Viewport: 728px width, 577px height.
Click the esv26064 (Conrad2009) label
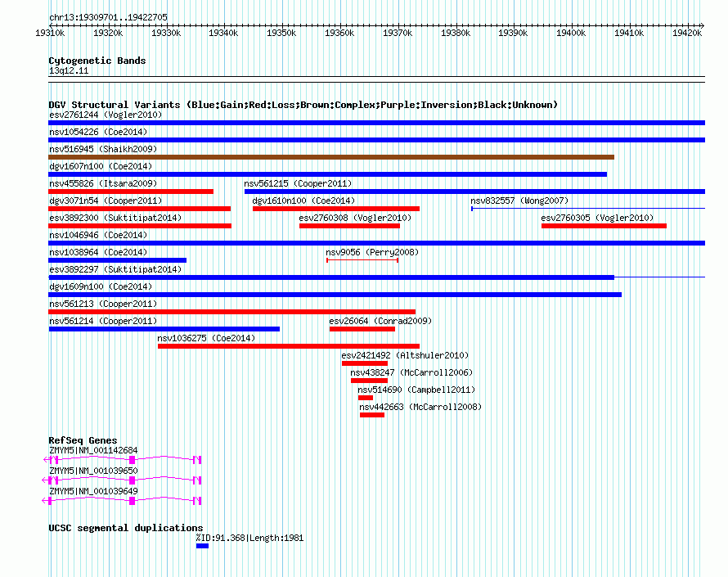(x=380, y=321)
